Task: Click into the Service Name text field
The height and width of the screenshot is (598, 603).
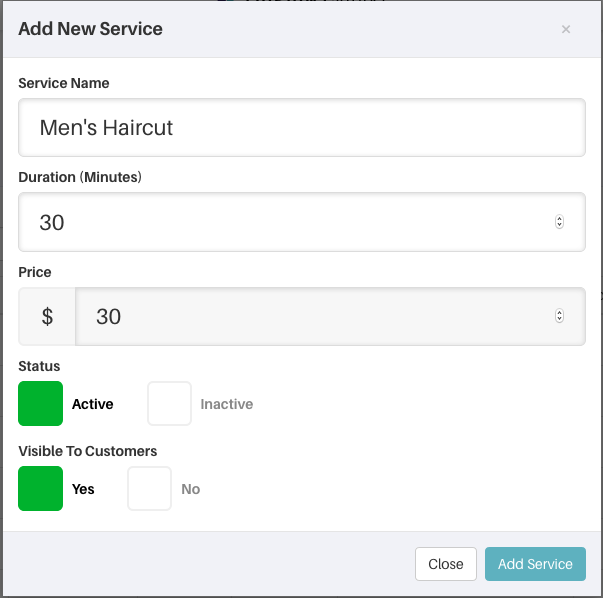Action: click(x=302, y=127)
